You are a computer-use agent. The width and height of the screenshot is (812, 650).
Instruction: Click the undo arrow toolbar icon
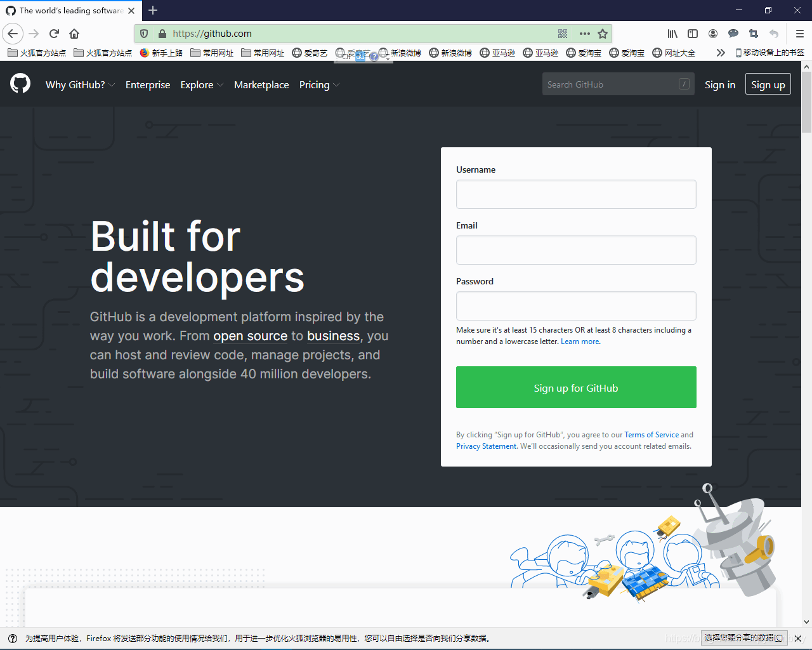pos(774,34)
